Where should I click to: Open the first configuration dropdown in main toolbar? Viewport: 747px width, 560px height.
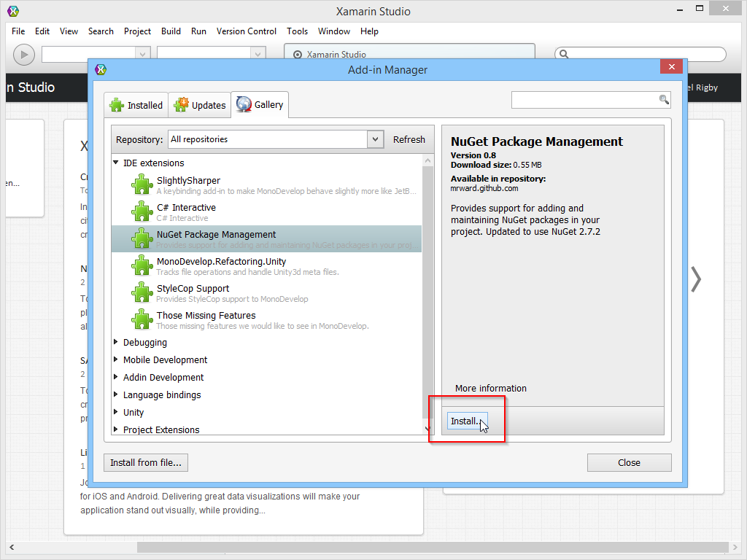click(142, 54)
